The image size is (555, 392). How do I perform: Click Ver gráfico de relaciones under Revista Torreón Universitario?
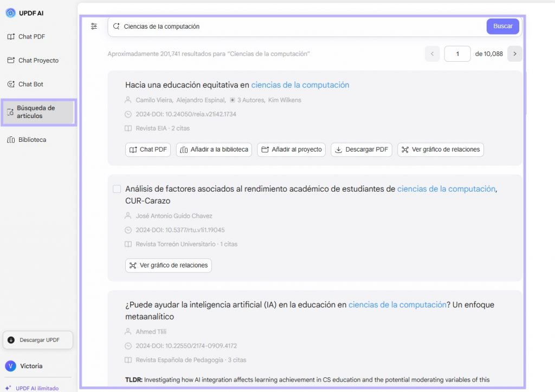tap(169, 265)
